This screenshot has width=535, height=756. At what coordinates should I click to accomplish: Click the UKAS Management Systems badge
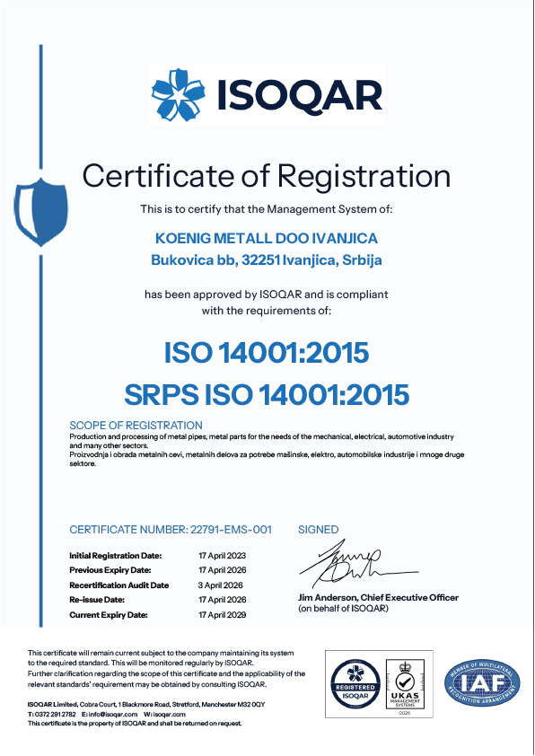405,685
